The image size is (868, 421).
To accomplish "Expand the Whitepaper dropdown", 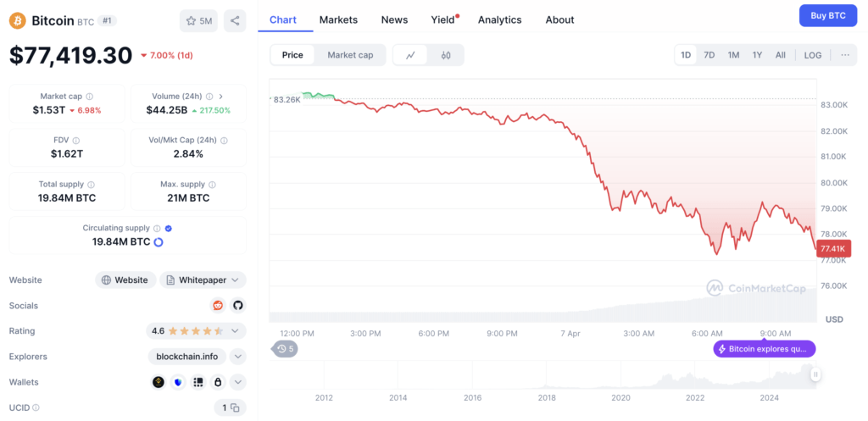I will coord(203,280).
